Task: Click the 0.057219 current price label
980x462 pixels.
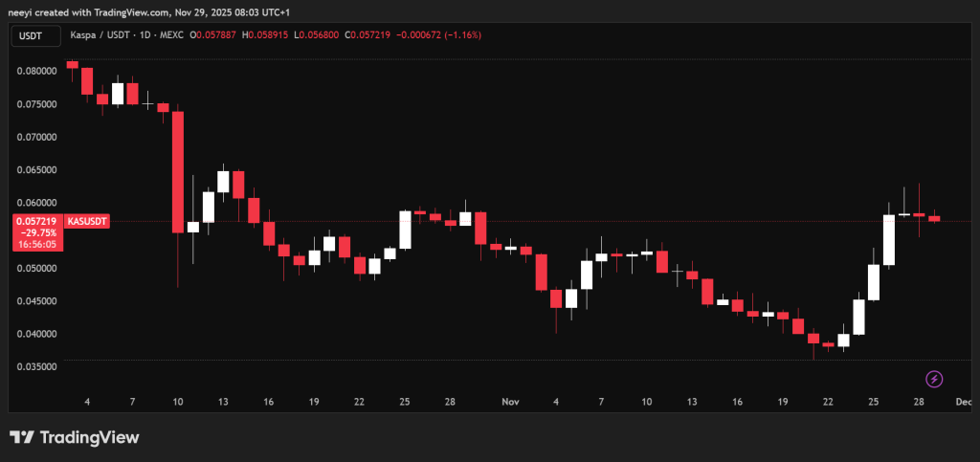Action: pos(34,221)
